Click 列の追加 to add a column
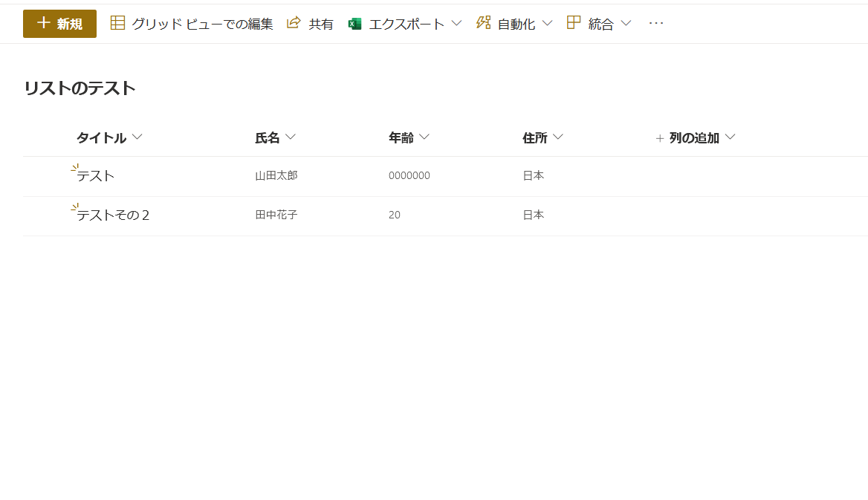This screenshot has width=868, height=500. (694, 137)
